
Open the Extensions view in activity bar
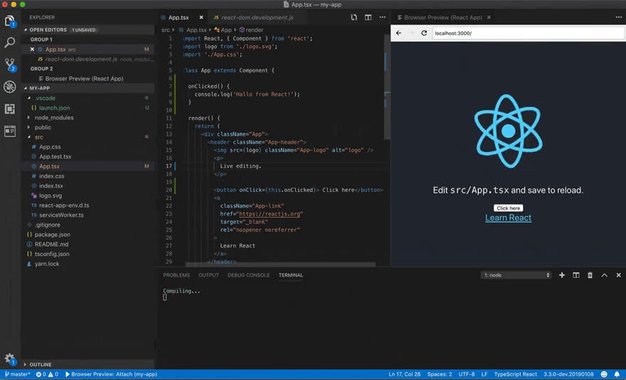[x=10, y=109]
